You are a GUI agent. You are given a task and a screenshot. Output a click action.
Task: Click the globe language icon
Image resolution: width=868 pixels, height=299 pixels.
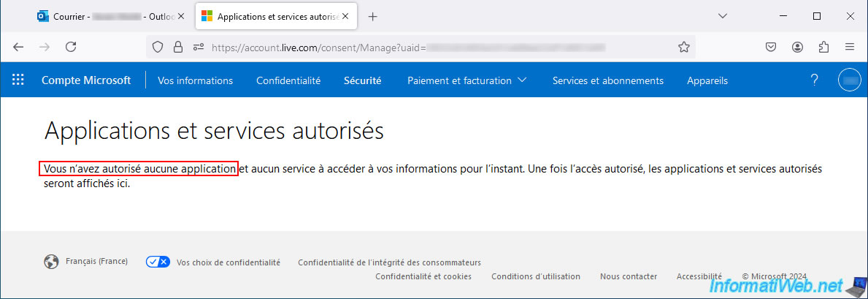(x=52, y=262)
